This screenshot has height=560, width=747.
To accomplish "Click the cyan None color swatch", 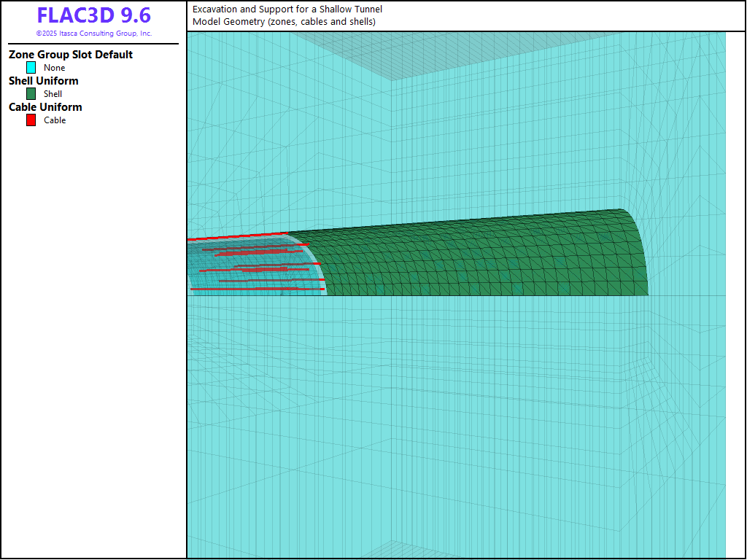I will (31, 68).
